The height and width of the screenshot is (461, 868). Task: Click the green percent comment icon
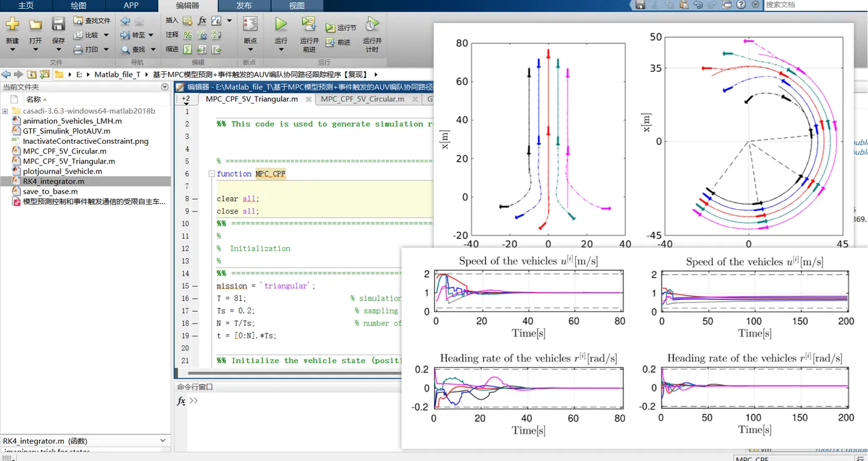tap(187, 35)
